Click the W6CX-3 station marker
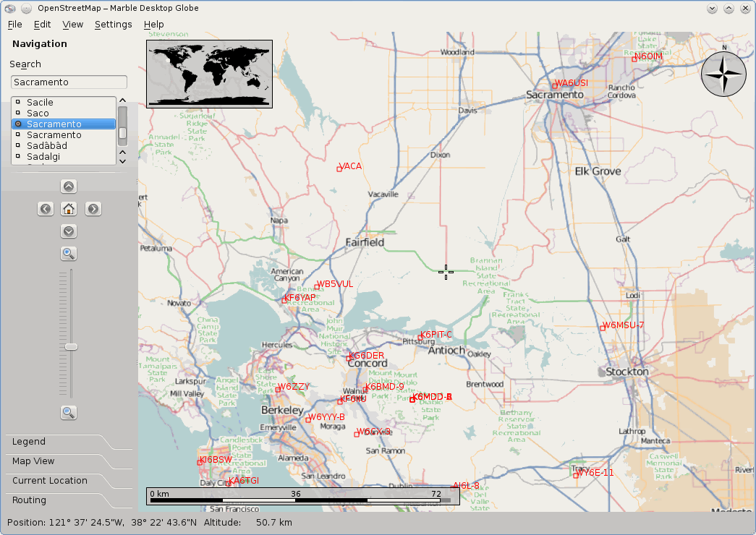The image size is (756, 535). pyautogui.click(x=357, y=435)
